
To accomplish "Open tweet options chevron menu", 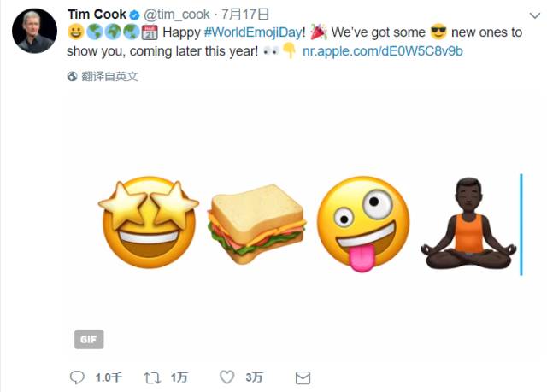I will tap(534, 15).
